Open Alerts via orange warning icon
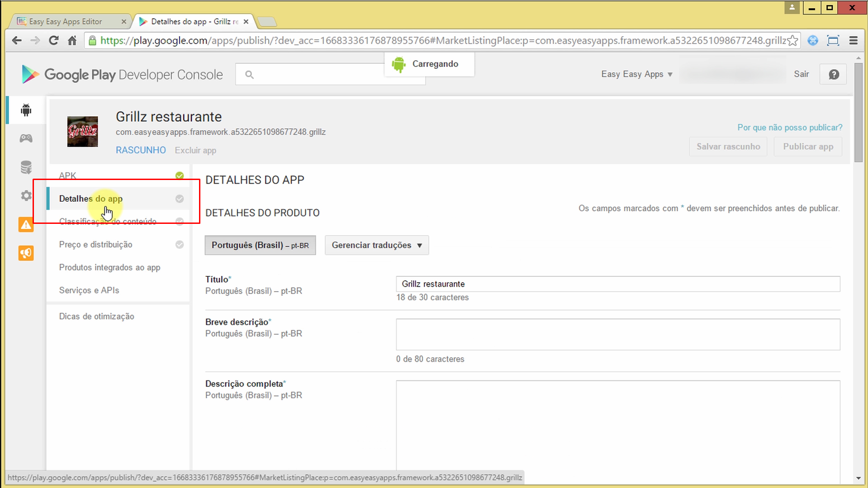 tap(26, 224)
